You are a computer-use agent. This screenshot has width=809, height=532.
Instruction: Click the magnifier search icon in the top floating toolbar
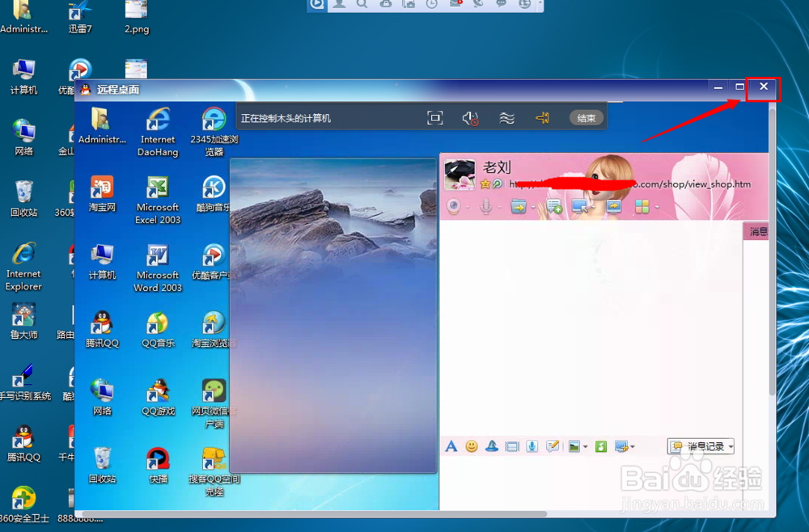(362, 4)
